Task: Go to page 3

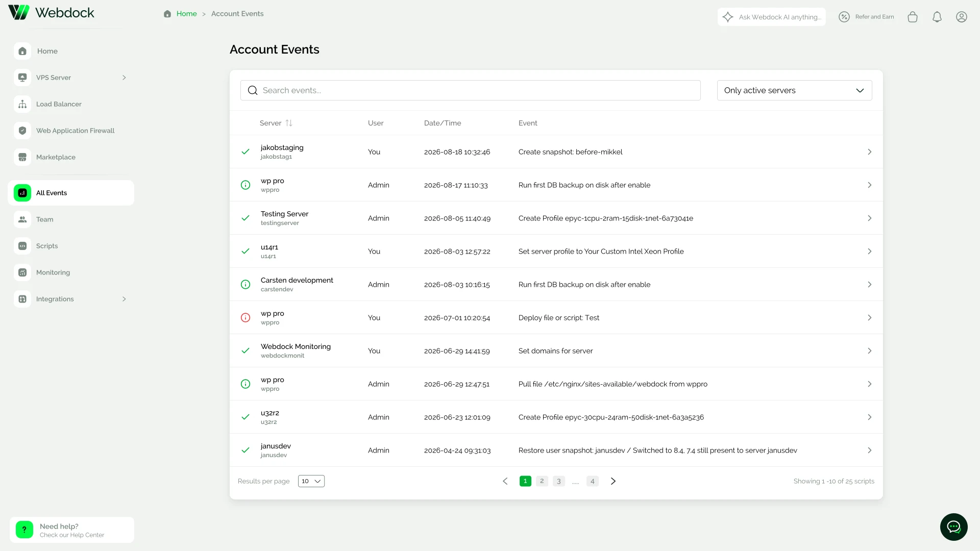Action: click(x=559, y=481)
